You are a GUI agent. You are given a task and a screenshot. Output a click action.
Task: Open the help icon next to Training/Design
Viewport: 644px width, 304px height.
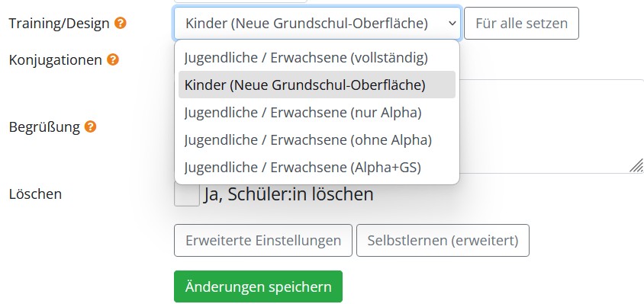(121, 23)
